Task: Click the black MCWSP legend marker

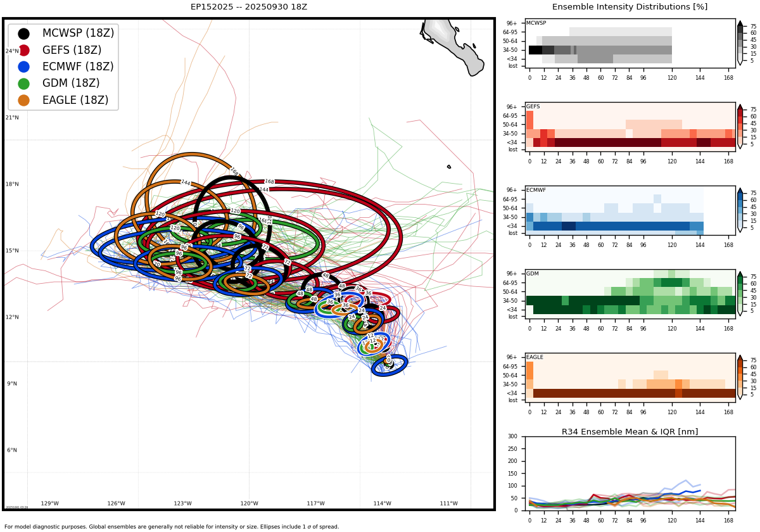Action: [23, 34]
